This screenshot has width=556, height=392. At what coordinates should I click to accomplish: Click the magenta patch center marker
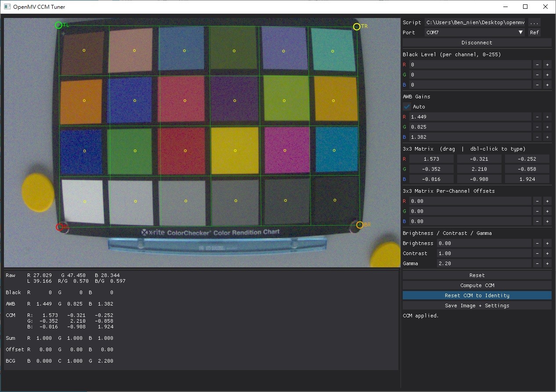pyautogui.click(x=285, y=150)
